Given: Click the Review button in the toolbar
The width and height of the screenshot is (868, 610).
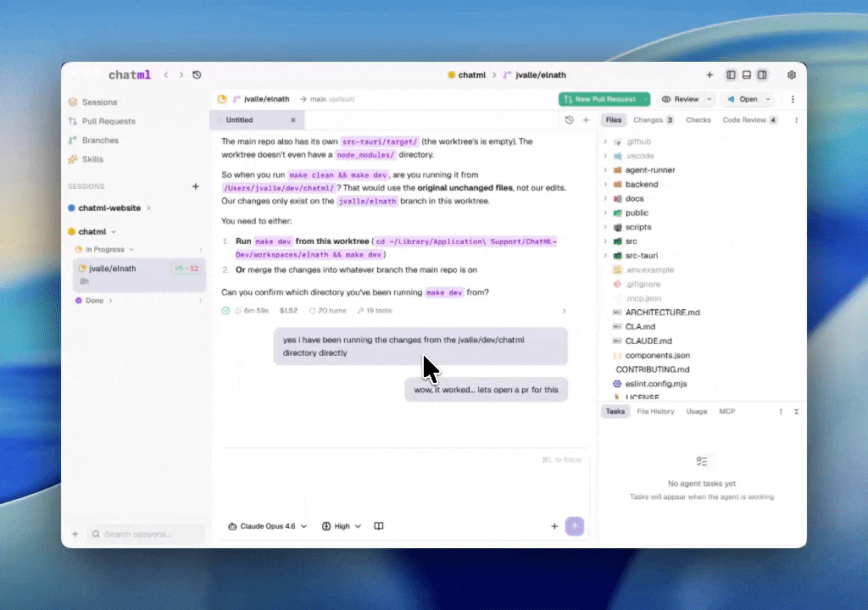Looking at the screenshot, I should pos(685,99).
